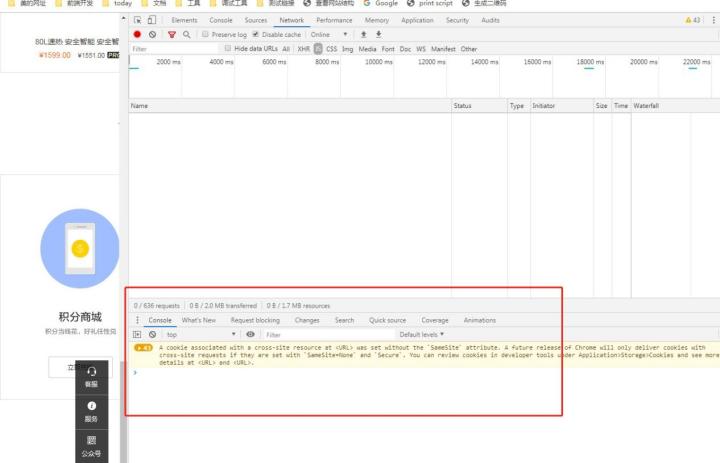Toggle the device toolbar icon
The width and height of the screenshot is (720, 463).
[x=152, y=20]
